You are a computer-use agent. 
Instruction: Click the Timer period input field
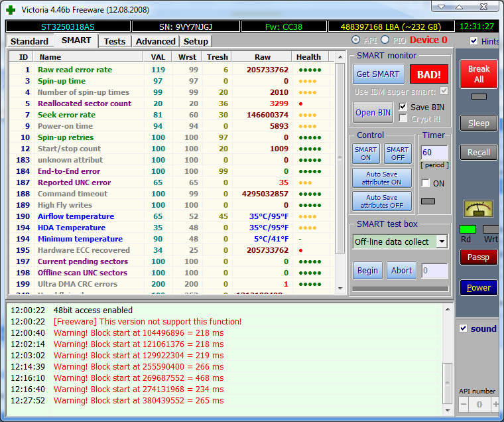tap(434, 153)
